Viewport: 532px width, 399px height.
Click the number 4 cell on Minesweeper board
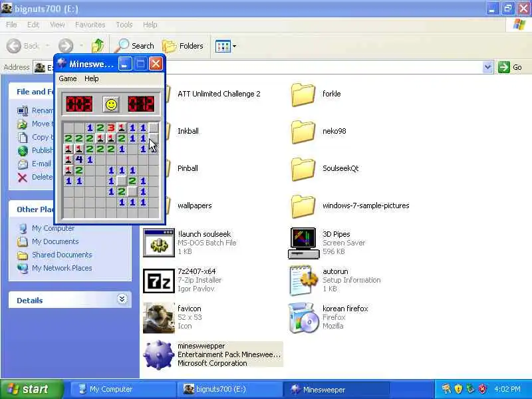click(79, 160)
